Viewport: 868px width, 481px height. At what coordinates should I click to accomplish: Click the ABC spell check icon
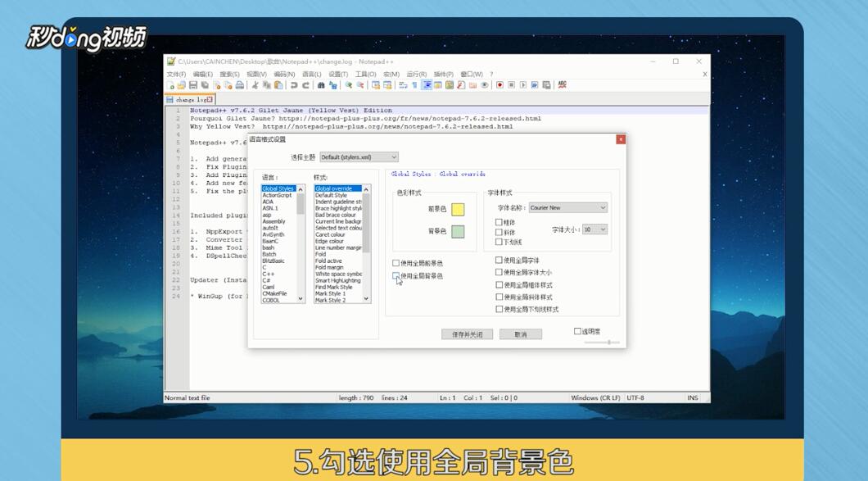pos(563,85)
